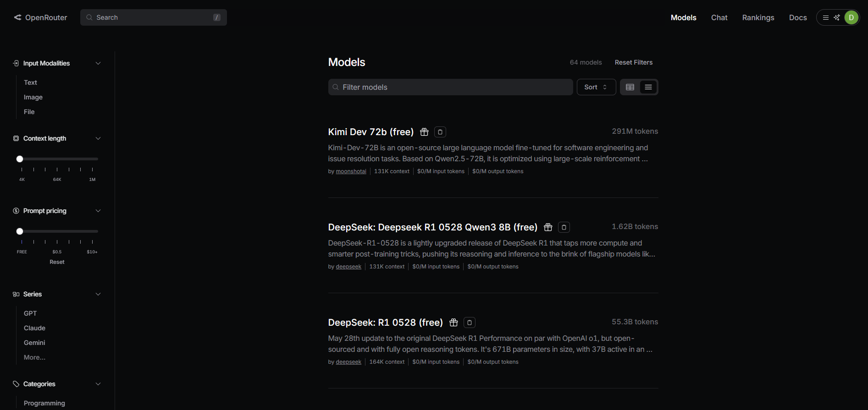Click the Categories tag icon
Image resolution: width=868 pixels, height=410 pixels.
[16, 384]
